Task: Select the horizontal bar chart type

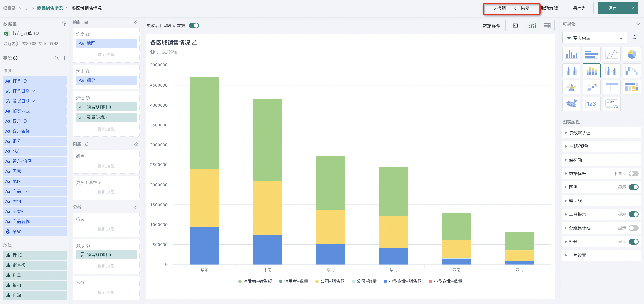Action: 591,54
